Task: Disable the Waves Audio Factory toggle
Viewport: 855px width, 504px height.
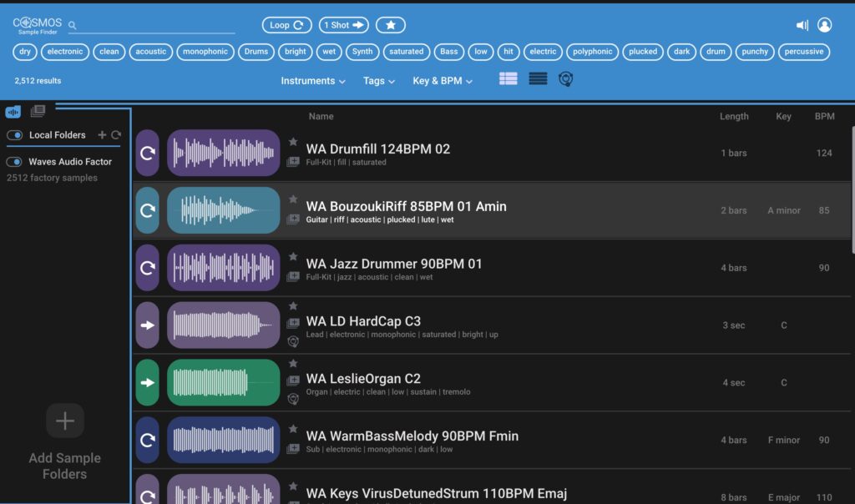Action: (x=14, y=162)
